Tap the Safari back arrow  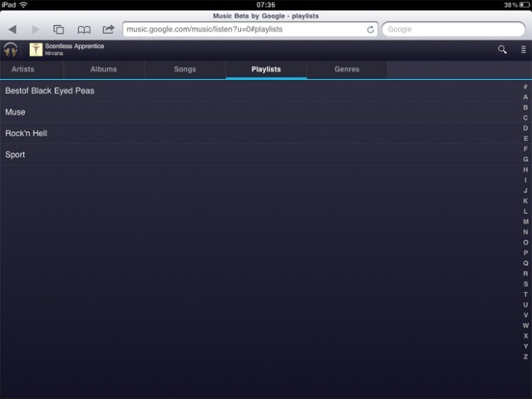pos(12,30)
